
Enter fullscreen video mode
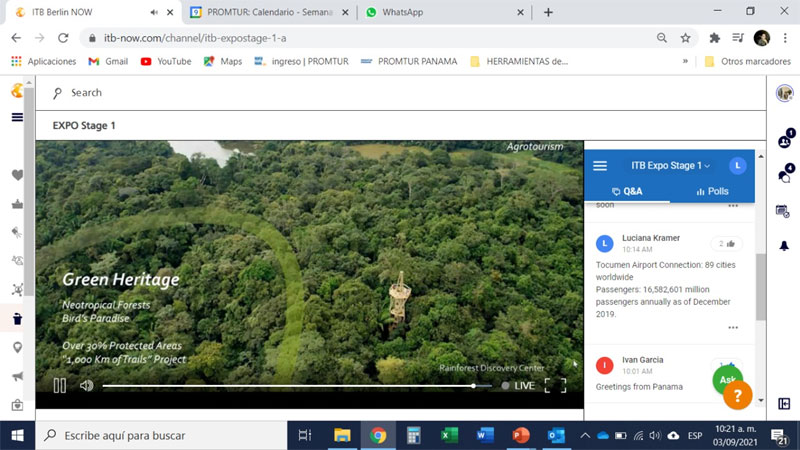point(555,385)
